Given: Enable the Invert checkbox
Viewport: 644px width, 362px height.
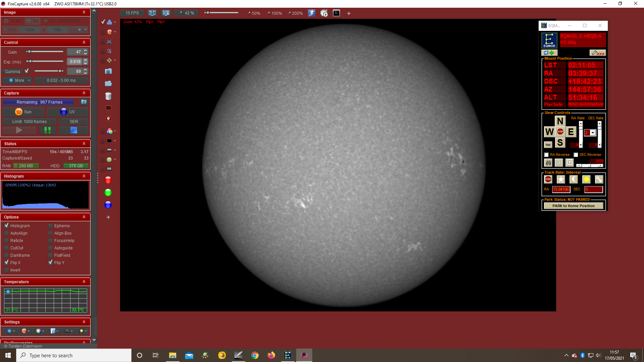Looking at the screenshot, I should coord(6,270).
